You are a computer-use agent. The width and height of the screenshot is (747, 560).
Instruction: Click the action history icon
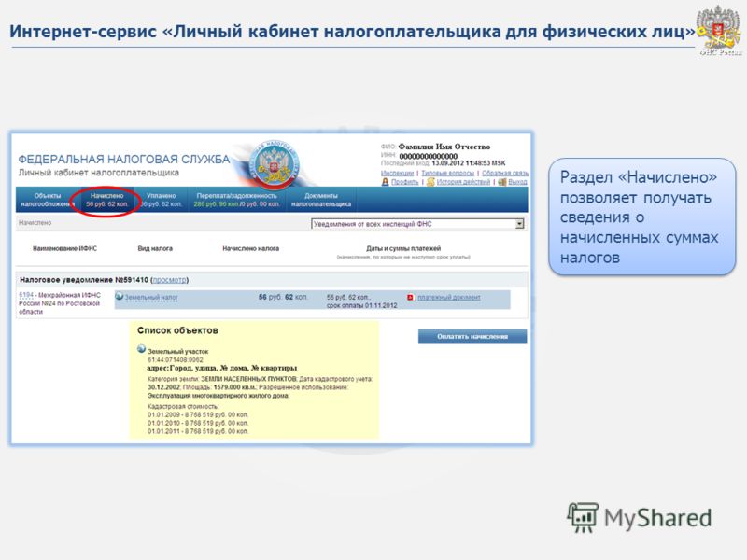click(430, 182)
